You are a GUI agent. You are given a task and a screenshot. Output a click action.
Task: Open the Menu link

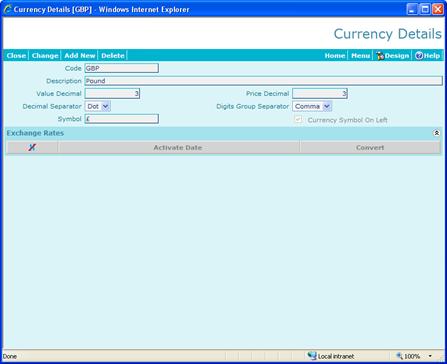(360, 56)
